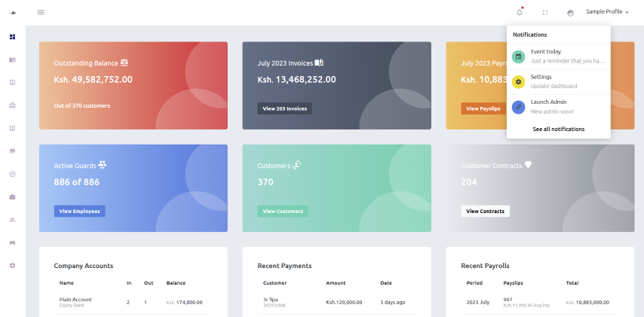This screenshot has height=317, width=644.
Task: Click the Ksh. 10,883,000.00 payroll total
Action: (587, 303)
